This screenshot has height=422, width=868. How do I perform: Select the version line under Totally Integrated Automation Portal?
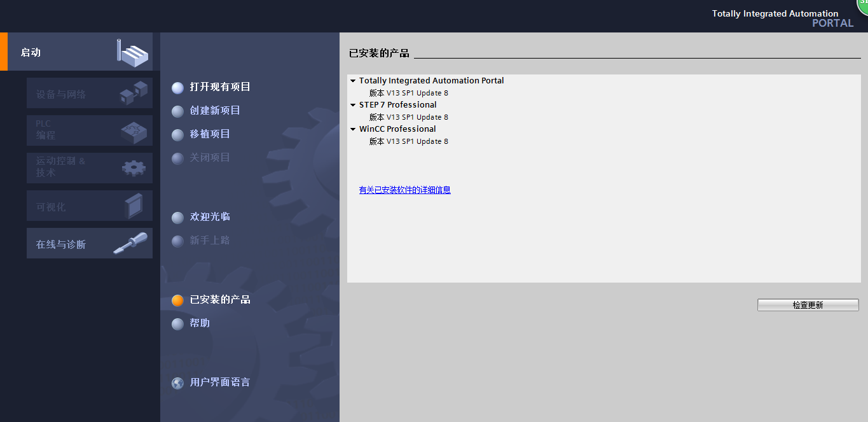409,93
